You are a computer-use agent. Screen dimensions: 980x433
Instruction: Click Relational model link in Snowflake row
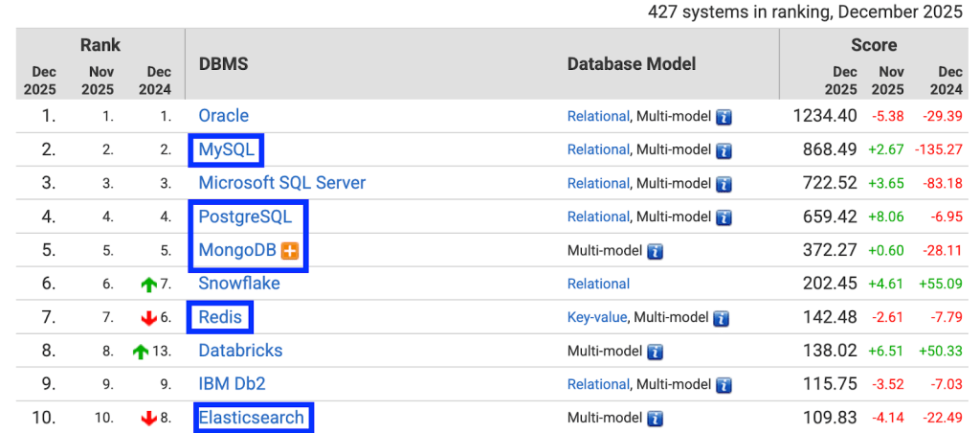(x=598, y=285)
